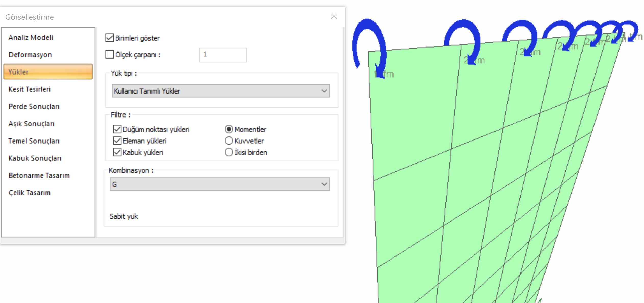Screen dimensions: 644x303
Task: Select the Momentler radio button
Action: [x=229, y=129]
